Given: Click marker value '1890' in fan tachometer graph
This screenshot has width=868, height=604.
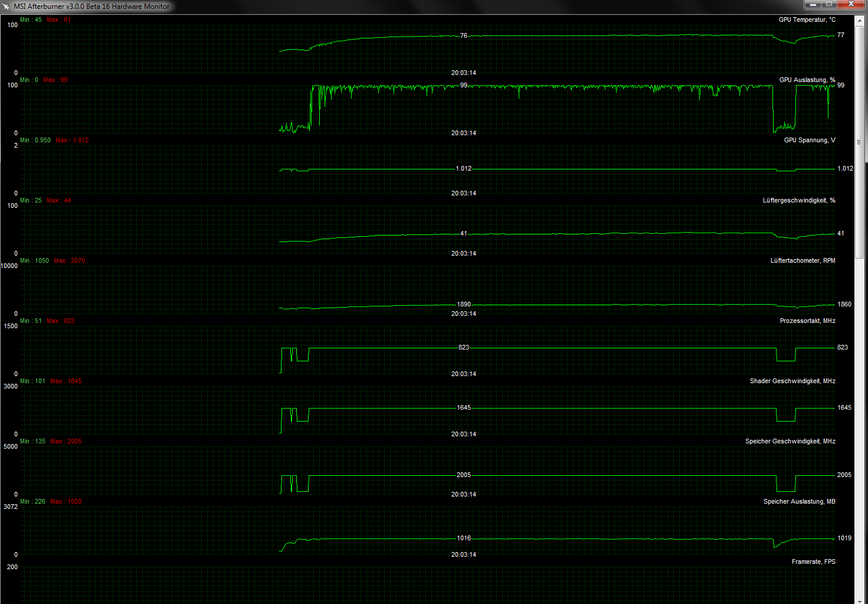Looking at the screenshot, I should (x=464, y=304).
